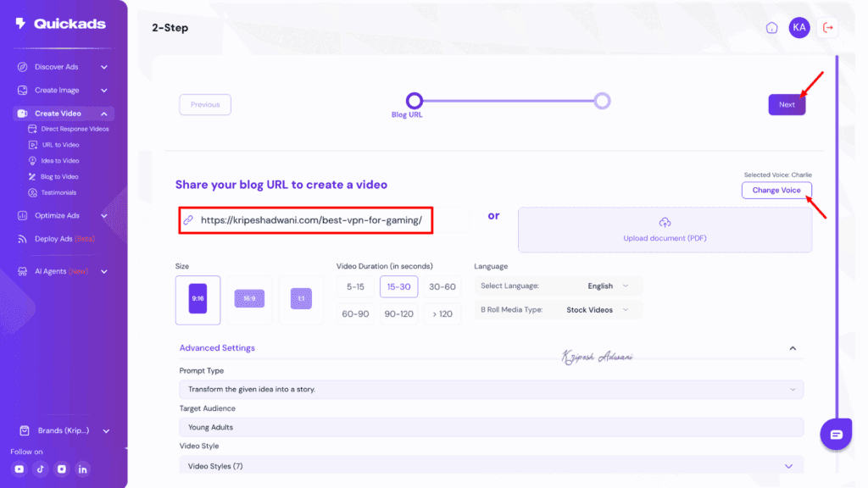Collapse the Advanced Settings section
The height and width of the screenshot is (488, 868).
(793, 348)
